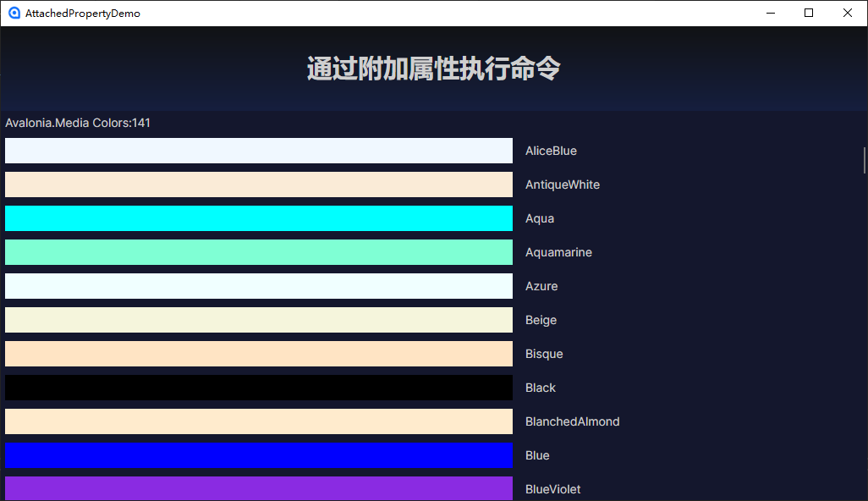Select the AntiqueWhite color bar
868x501 pixels.
point(258,184)
